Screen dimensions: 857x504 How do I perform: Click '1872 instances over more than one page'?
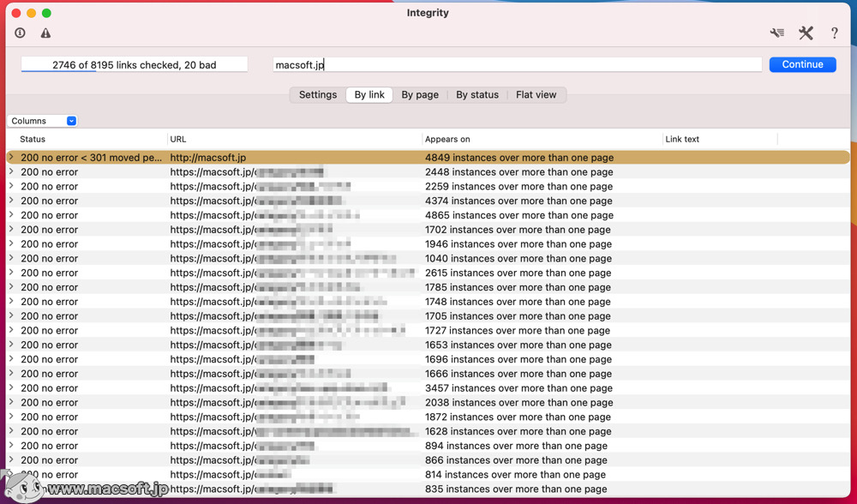coord(518,417)
